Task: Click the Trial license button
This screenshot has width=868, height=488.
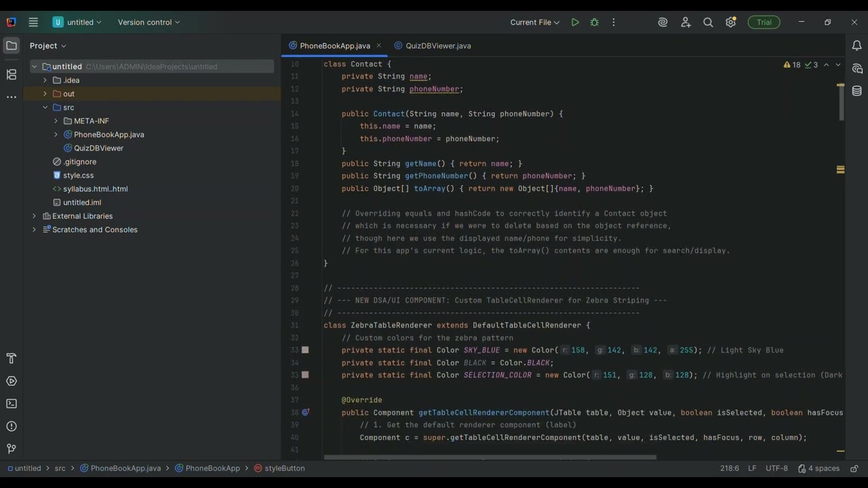Action: click(764, 22)
